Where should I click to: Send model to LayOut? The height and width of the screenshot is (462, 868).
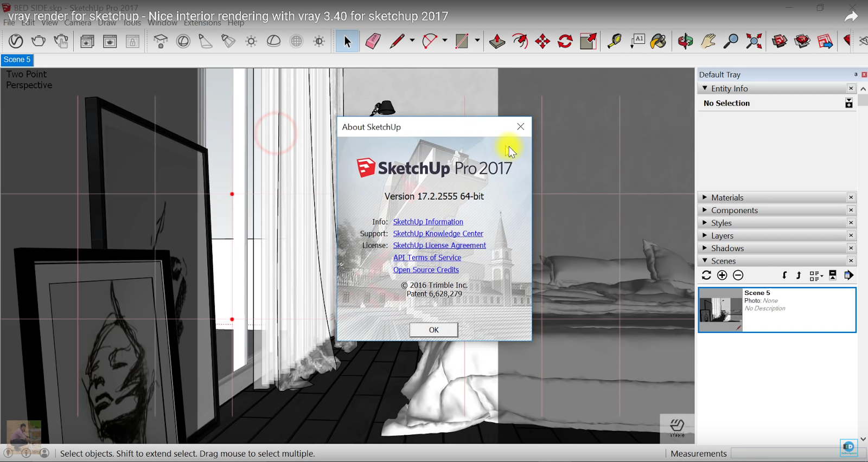pos(825,41)
